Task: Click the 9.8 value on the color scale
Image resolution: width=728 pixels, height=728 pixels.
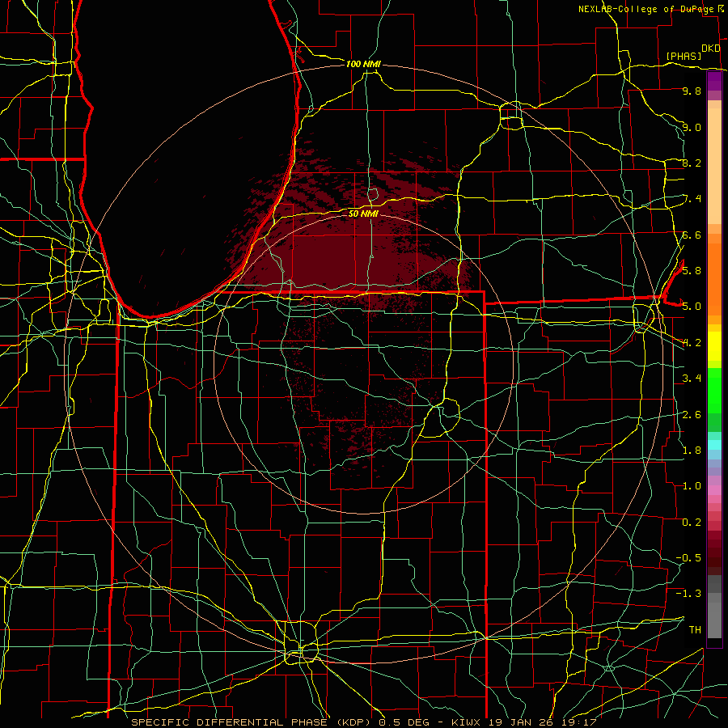Action: [x=692, y=91]
